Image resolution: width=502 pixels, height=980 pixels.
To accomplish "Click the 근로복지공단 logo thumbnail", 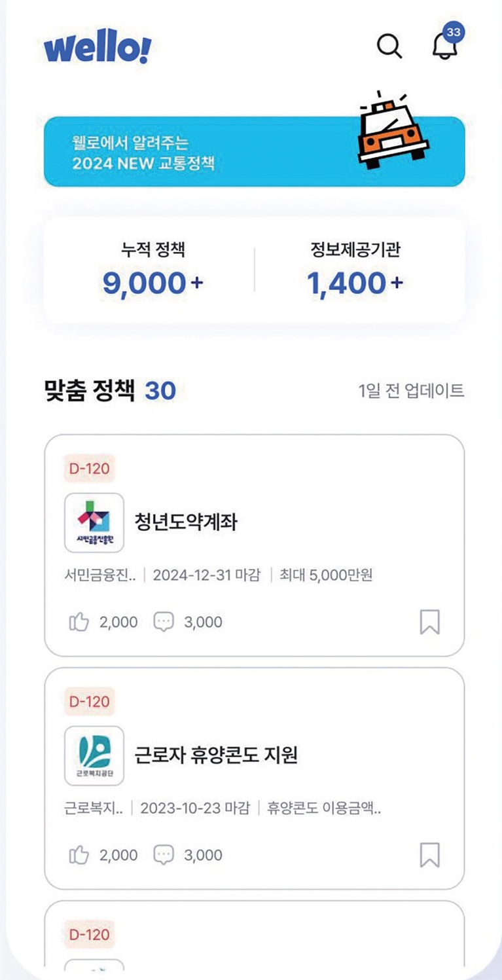I will tap(94, 755).
